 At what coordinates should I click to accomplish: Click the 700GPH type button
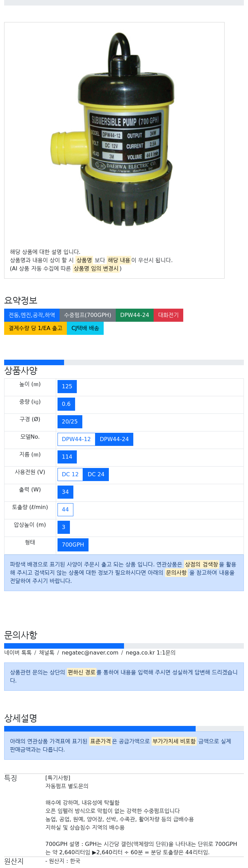[x=73, y=545]
